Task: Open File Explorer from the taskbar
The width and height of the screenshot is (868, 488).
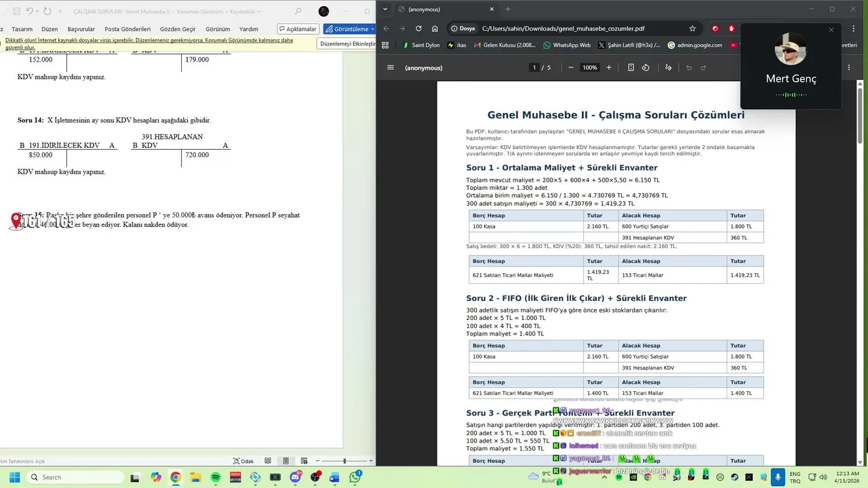Action: [x=195, y=477]
